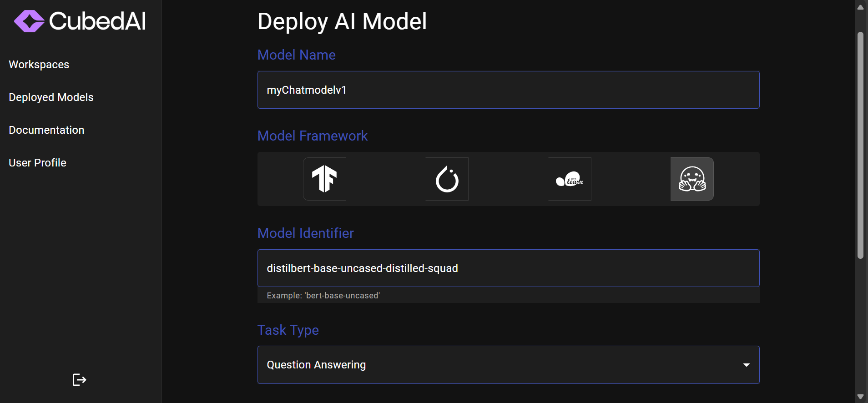The image size is (868, 403).
Task: Open Workspaces from the sidebar
Action: coord(39,65)
